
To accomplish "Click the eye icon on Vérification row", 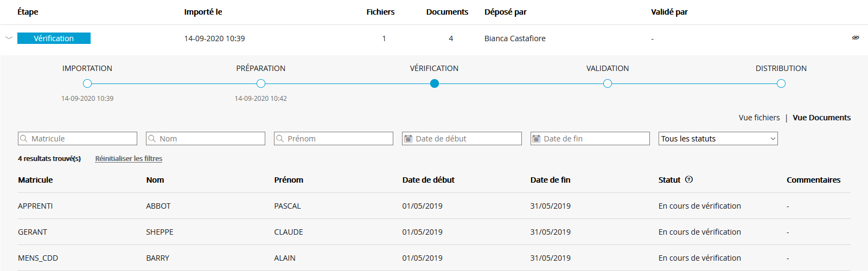I will 856,38.
